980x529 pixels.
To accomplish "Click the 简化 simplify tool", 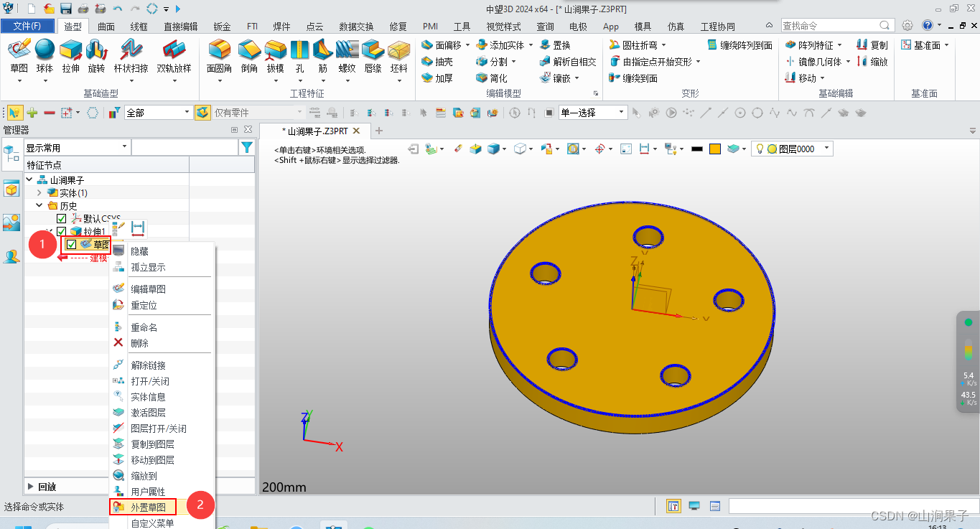I will [492, 78].
